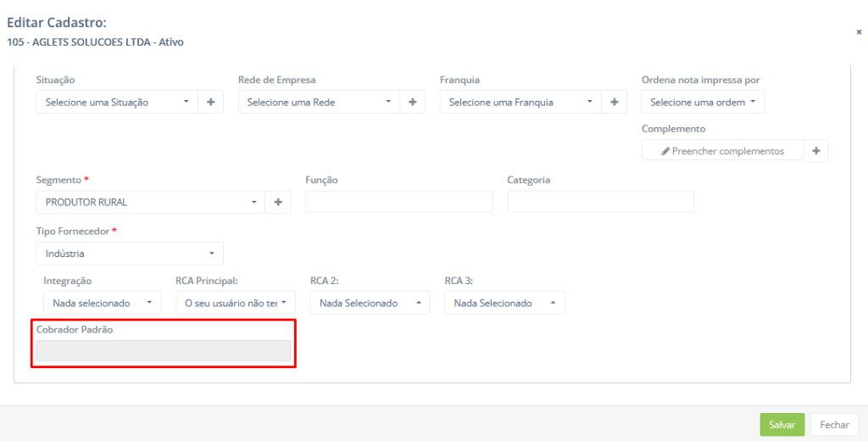
Task: Expand the Situação dropdown
Action: point(117,102)
